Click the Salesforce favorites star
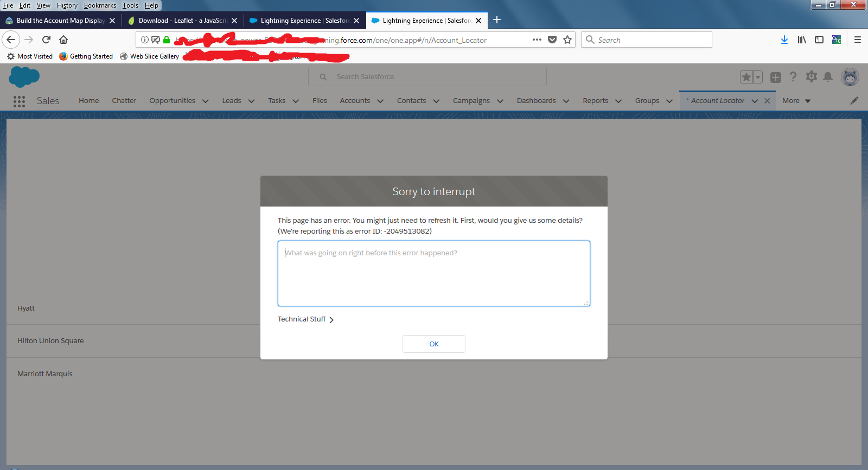Image resolution: width=868 pixels, height=470 pixels. click(x=746, y=77)
